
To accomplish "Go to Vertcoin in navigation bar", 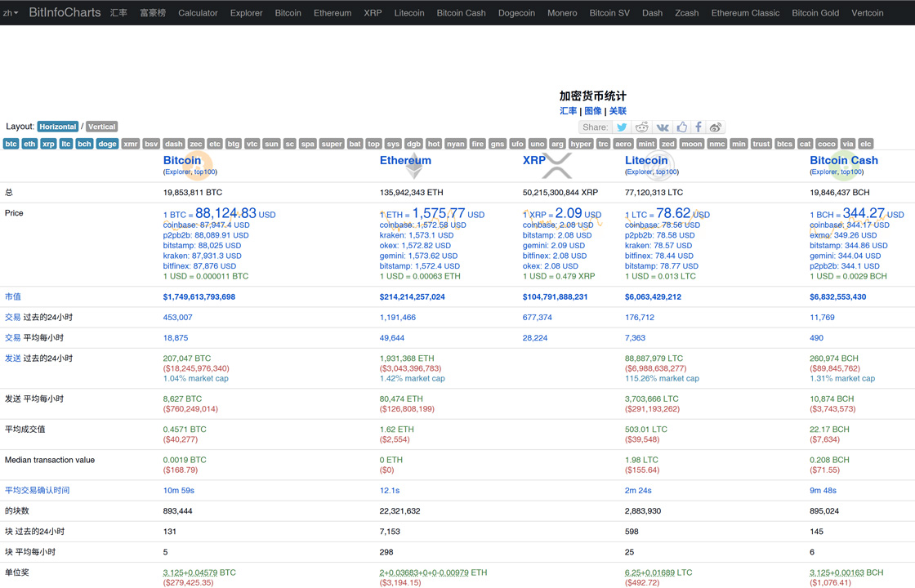I will point(867,13).
